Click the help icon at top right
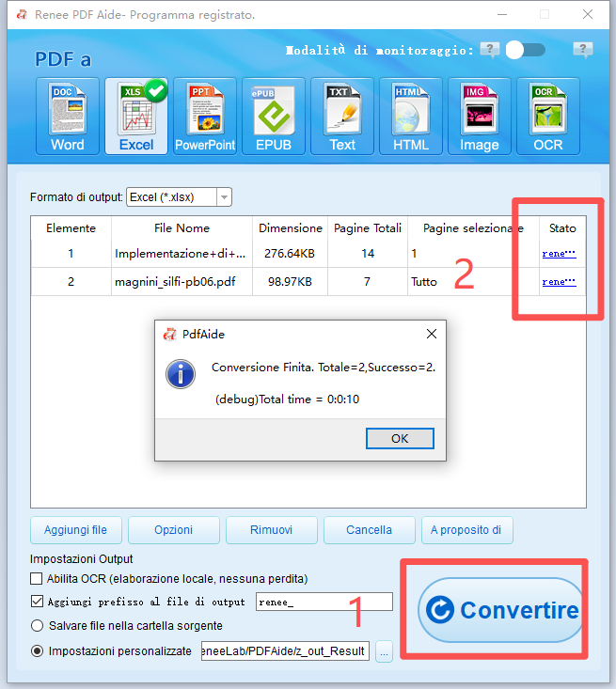 pos(583,50)
